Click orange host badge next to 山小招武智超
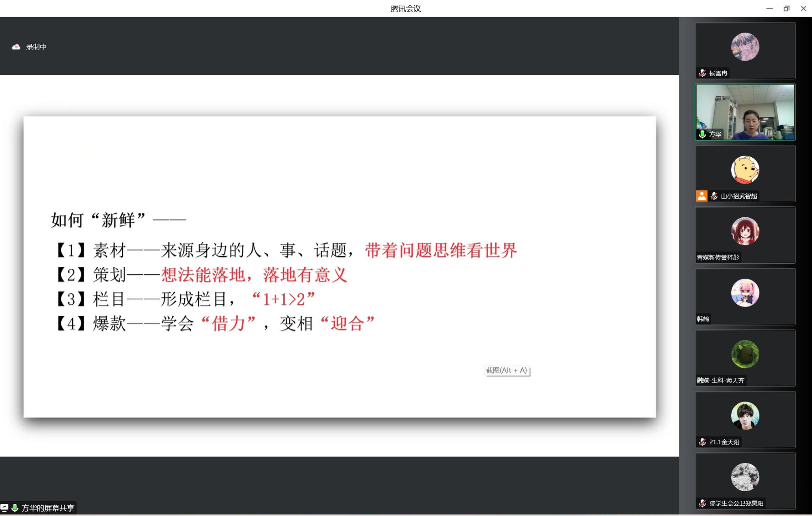812x516 pixels. pyautogui.click(x=702, y=196)
